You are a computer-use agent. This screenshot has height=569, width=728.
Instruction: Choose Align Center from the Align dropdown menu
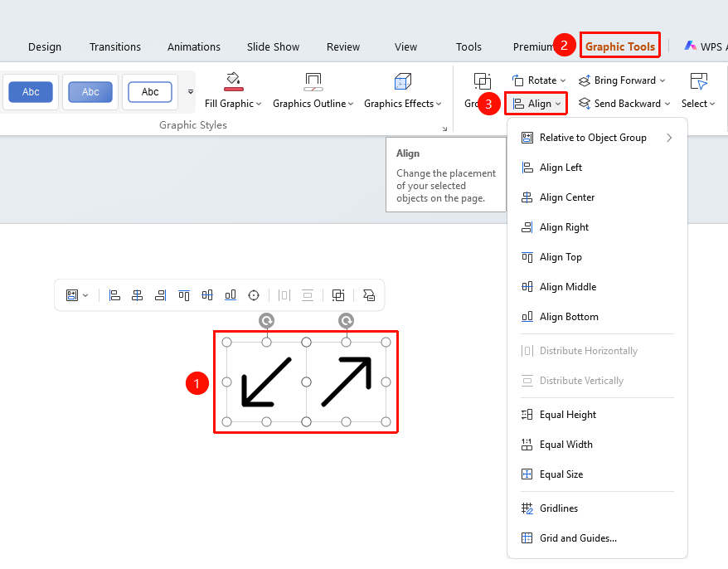597,197
